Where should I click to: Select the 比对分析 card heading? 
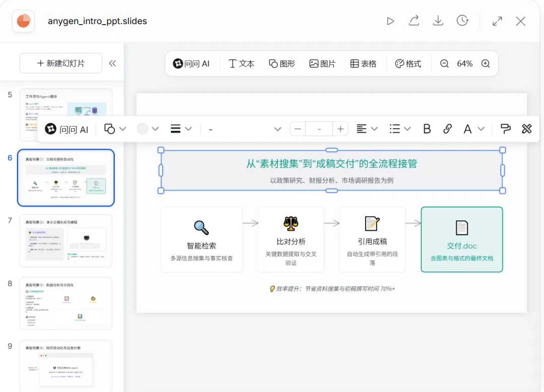291,242
